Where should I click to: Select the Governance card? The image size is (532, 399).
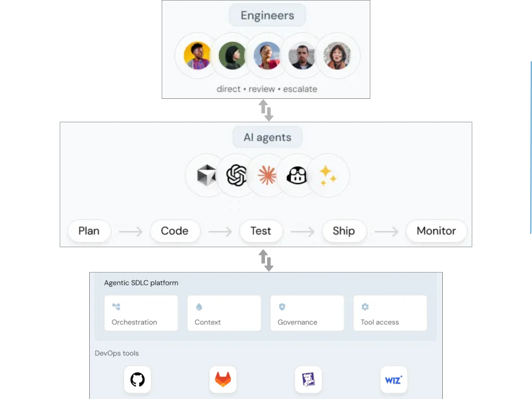pyautogui.click(x=307, y=313)
